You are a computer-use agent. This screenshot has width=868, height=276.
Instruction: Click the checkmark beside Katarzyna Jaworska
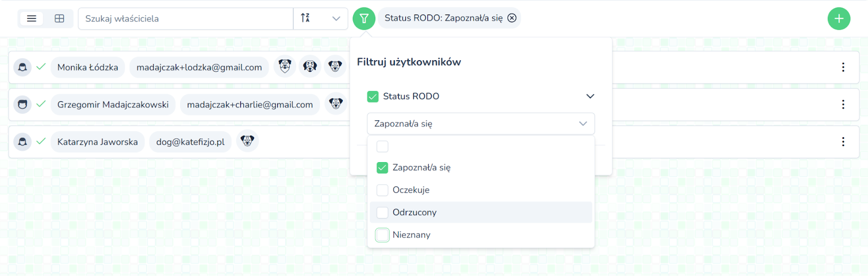41,142
